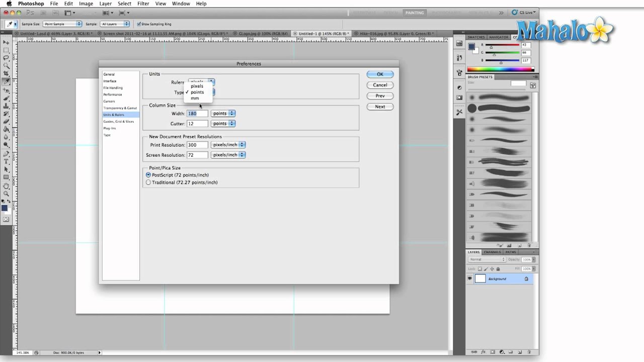Select the Path Selection tool
The height and width of the screenshot is (362, 644).
point(7,169)
